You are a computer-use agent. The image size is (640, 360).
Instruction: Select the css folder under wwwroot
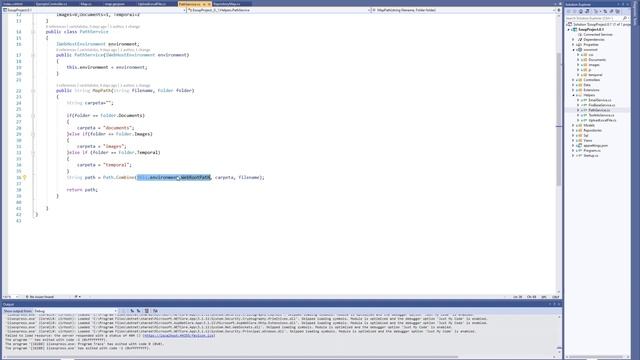[x=591, y=55]
